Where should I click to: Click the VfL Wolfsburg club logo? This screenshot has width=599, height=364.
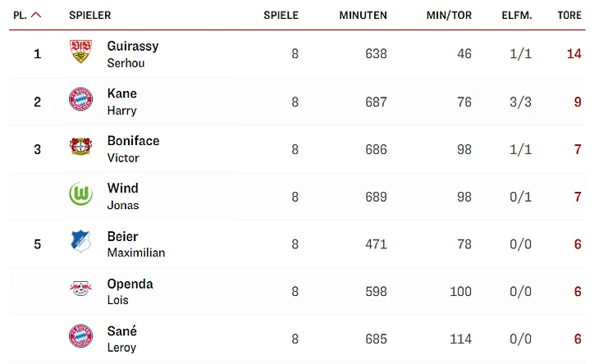point(80,195)
